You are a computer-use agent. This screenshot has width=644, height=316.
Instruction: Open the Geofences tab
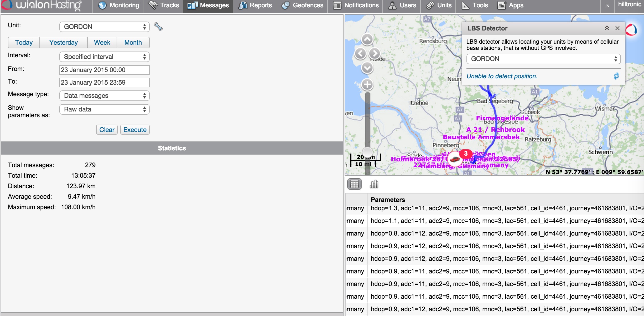coord(302,5)
